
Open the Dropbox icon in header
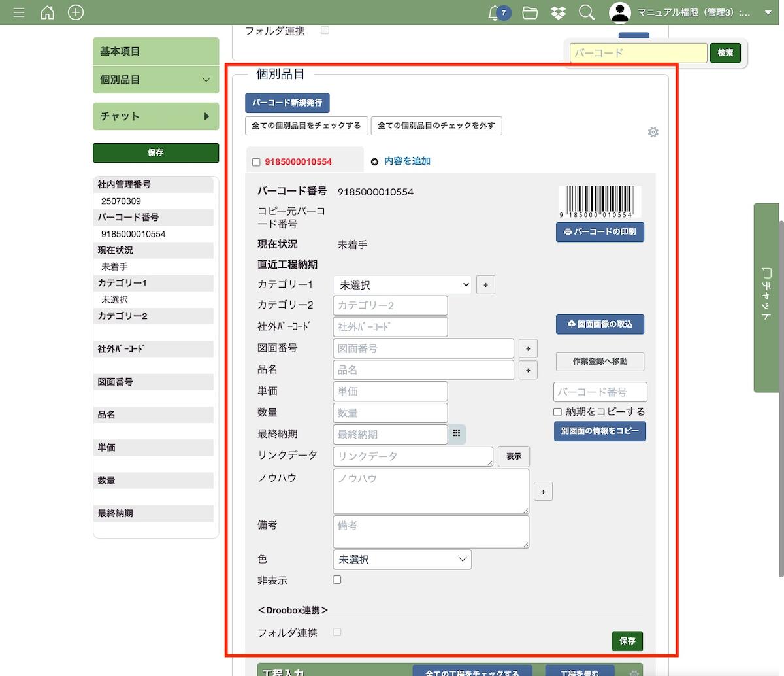click(x=558, y=13)
